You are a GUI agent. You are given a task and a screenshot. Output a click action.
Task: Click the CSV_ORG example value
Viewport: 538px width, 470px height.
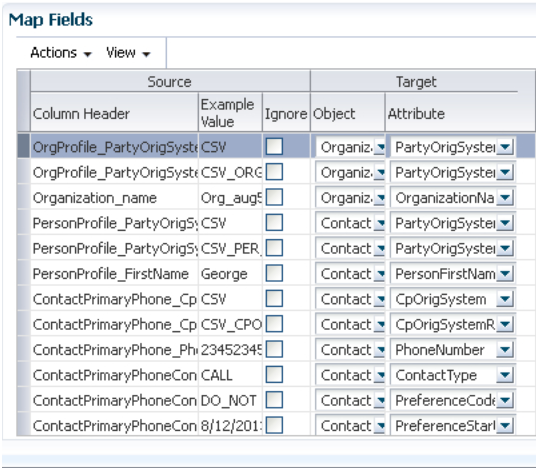pos(230,172)
